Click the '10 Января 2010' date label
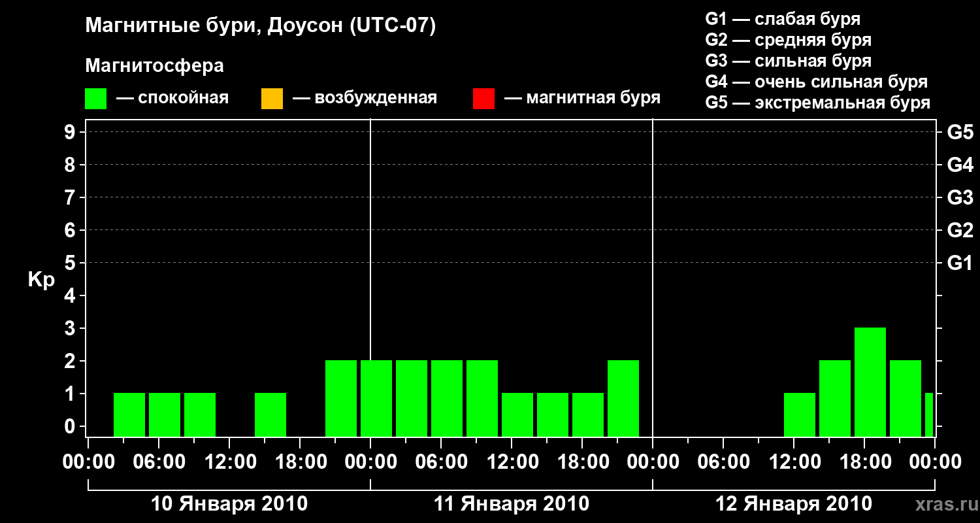 [x=229, y=504]
